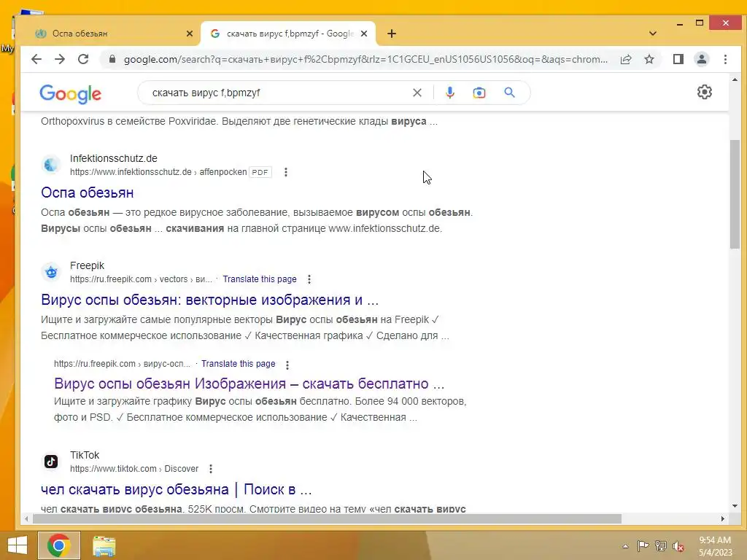Screen dimensions: 747x560
Task: Open File Explorer from taskbar
Action: coord(104,545)
